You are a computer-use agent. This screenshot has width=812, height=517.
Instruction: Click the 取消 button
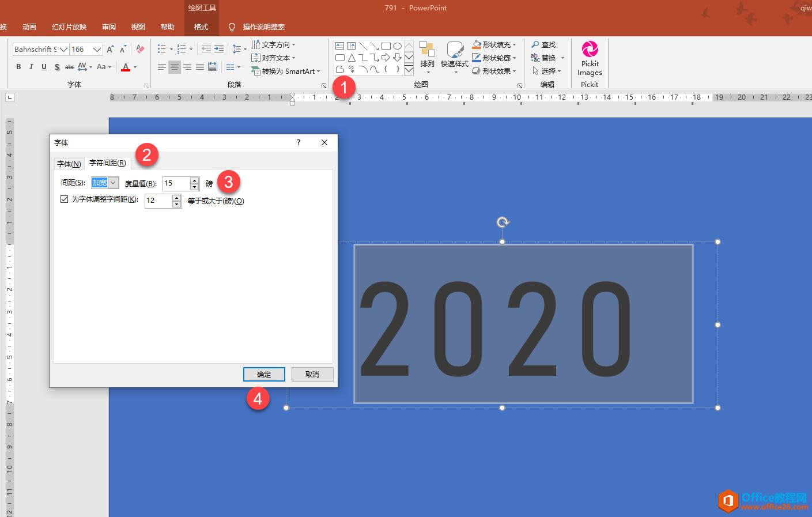click(x=312, y=374)
